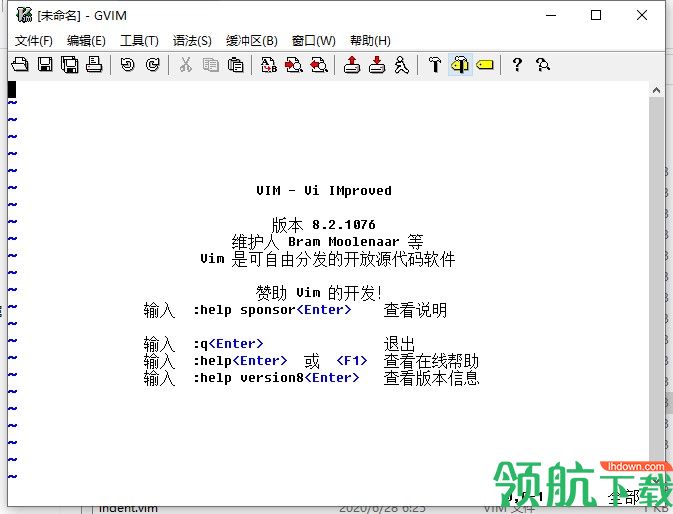
Task: Open the 文件(F) menu
Action: (33, 41)
